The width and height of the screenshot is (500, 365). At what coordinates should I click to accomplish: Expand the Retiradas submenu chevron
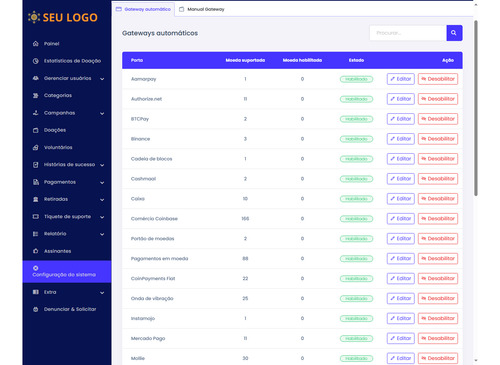coord(102,200)
